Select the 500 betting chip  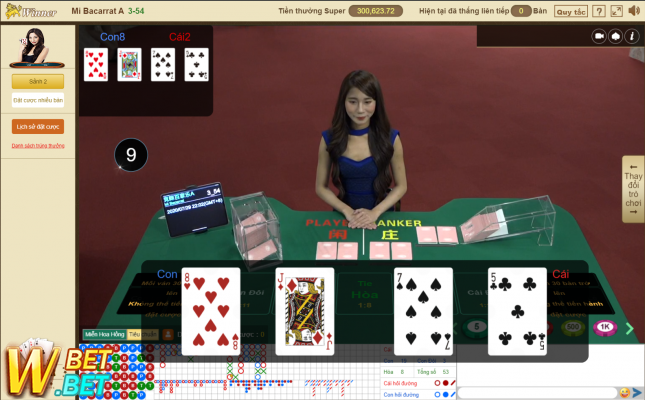coord(573,327)
